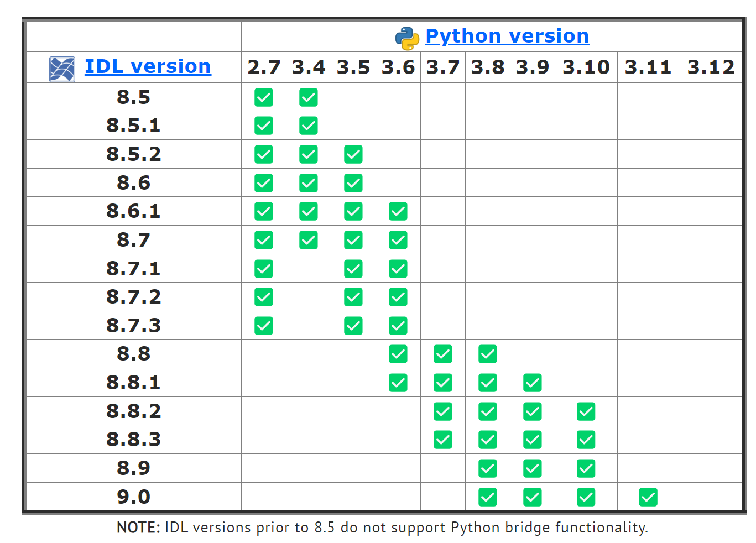
Task: Click checkmark for IDL 8.5 Python 3.4
Action: (309, 97)
